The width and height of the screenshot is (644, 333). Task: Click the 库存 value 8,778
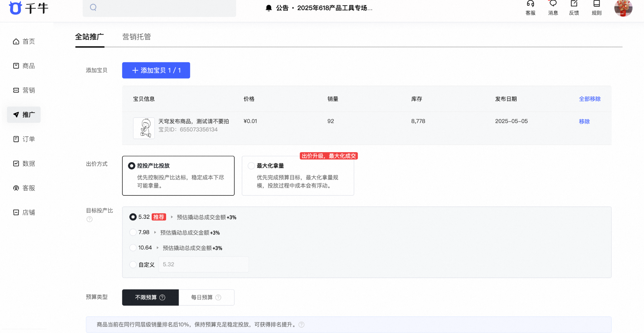click(418, 121)
